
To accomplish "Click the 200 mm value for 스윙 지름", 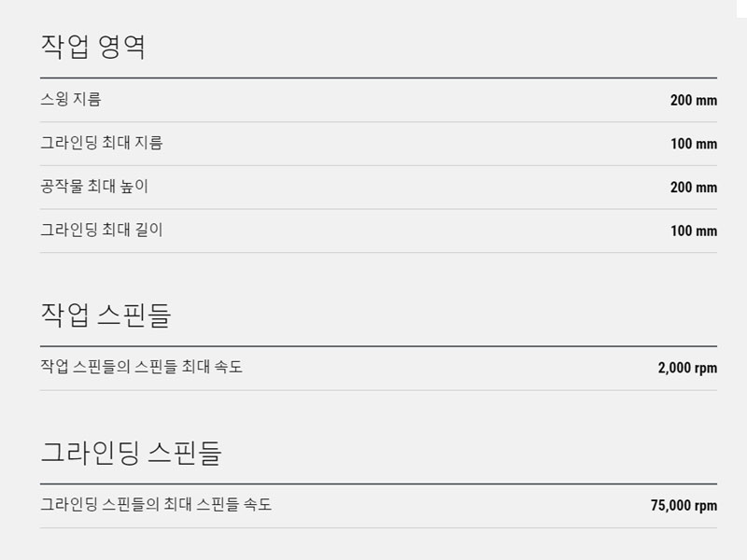I will click(x=693, y=100).
